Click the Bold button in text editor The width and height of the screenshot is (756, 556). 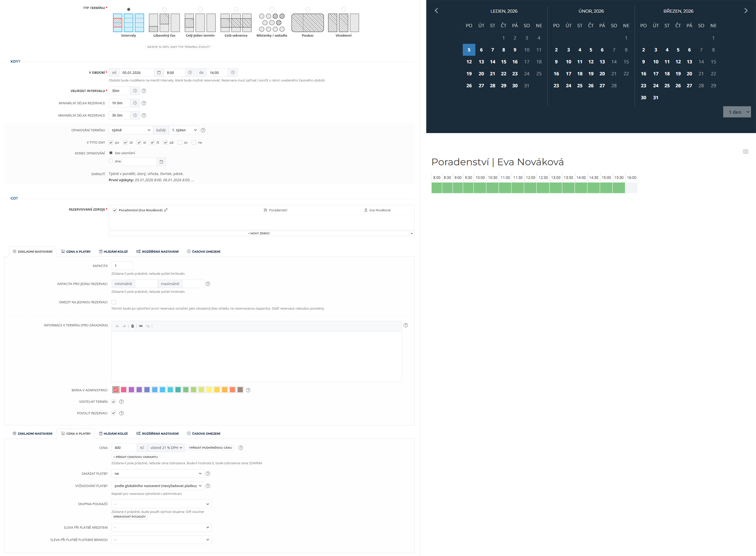[133, 326]
